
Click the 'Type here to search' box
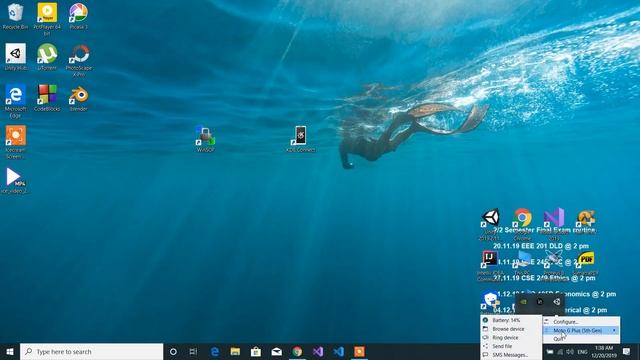tap(91, 351)
